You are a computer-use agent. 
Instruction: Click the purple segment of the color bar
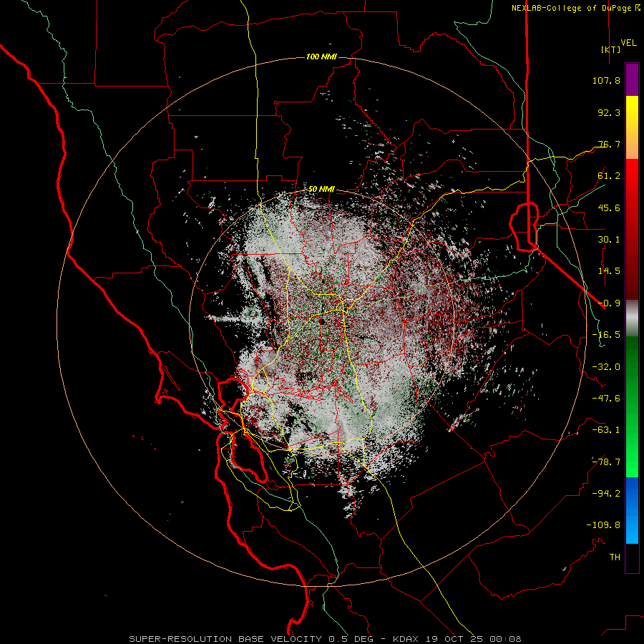click(632, 79)
